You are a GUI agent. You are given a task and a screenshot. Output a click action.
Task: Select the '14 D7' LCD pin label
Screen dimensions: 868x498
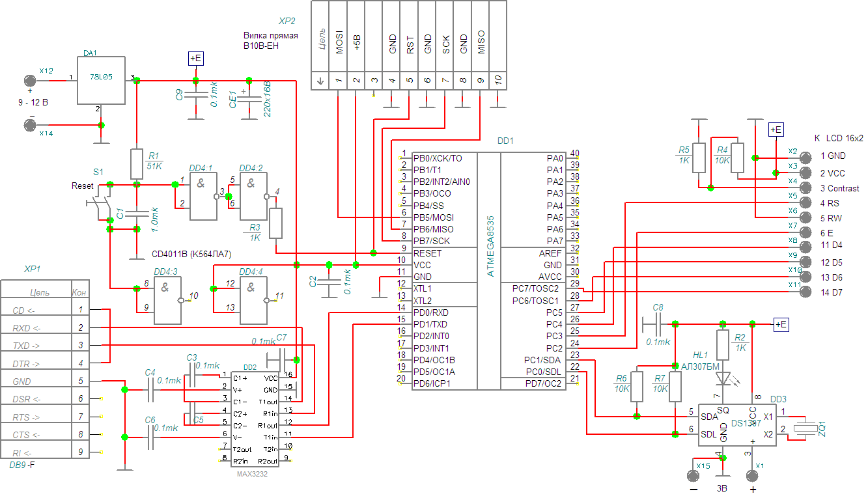(832, 292)
